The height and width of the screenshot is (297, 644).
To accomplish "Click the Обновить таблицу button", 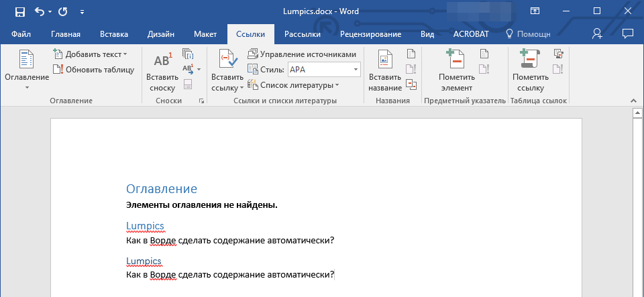I will [94, 69].
